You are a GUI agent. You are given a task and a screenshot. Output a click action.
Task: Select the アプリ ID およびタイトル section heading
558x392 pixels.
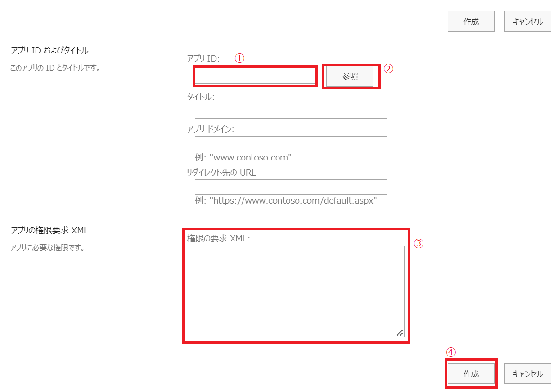point(49,50)
